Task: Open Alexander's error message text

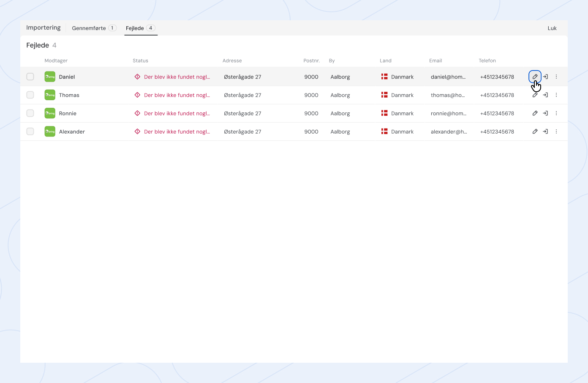Action: pyautogui.click(x=177, y=131)
